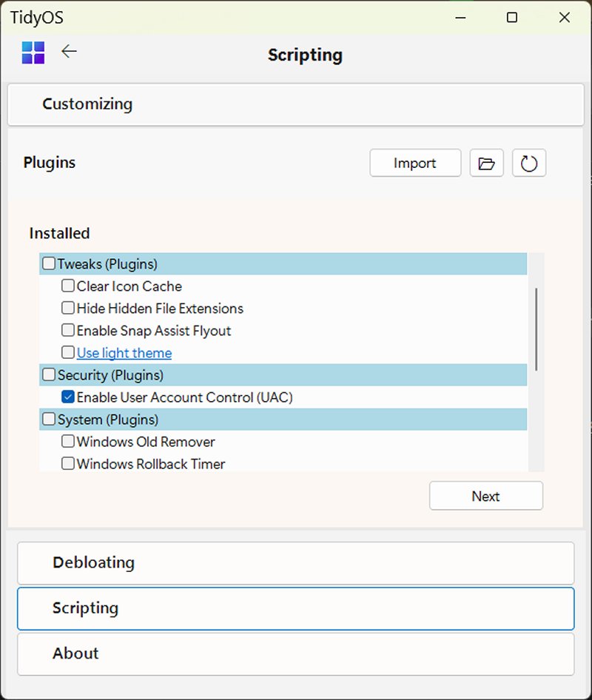Click the Import button
Viewport: 592px width, 700px height.
415,164
